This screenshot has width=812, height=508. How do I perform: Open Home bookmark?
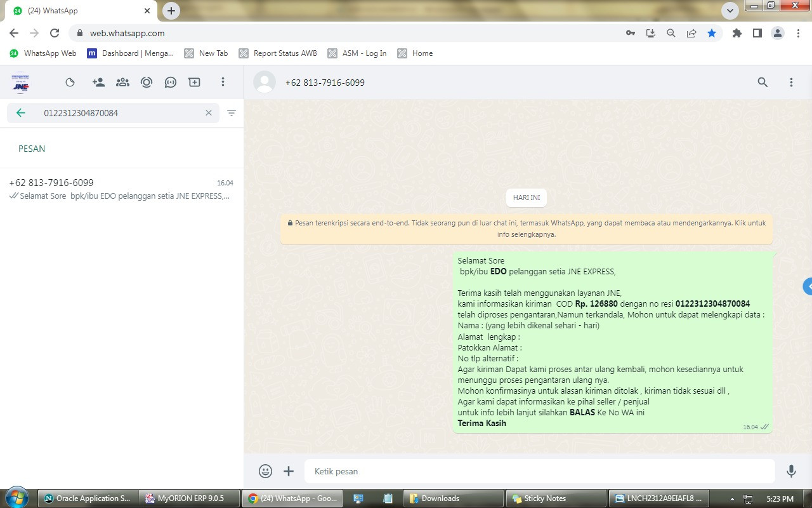[415, 53]
